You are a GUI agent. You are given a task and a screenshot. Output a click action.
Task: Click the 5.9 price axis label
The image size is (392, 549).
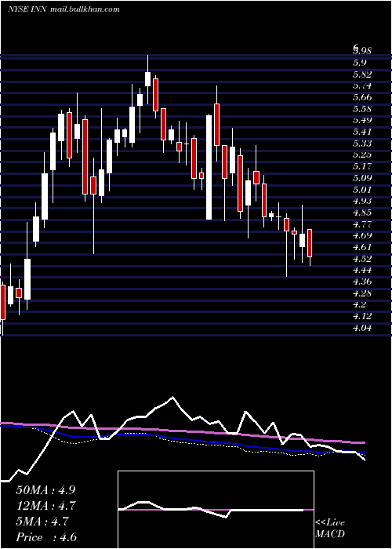(x=359, y=63)
